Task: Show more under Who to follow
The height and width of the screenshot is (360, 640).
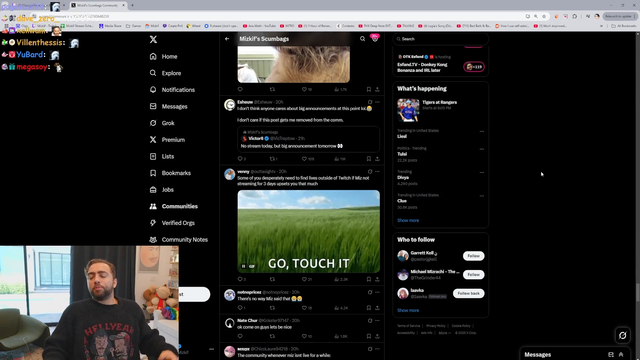Action: tap(408, 310)
